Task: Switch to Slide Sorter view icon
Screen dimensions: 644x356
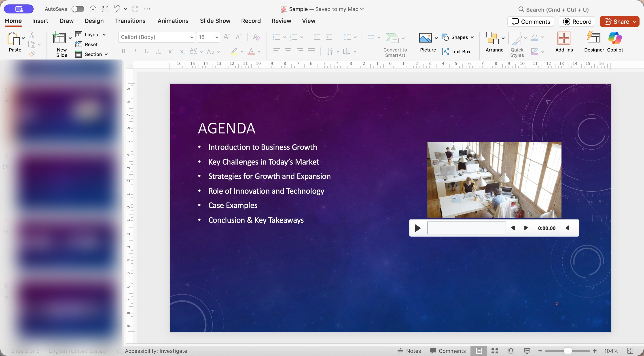Action: point(495,351)
